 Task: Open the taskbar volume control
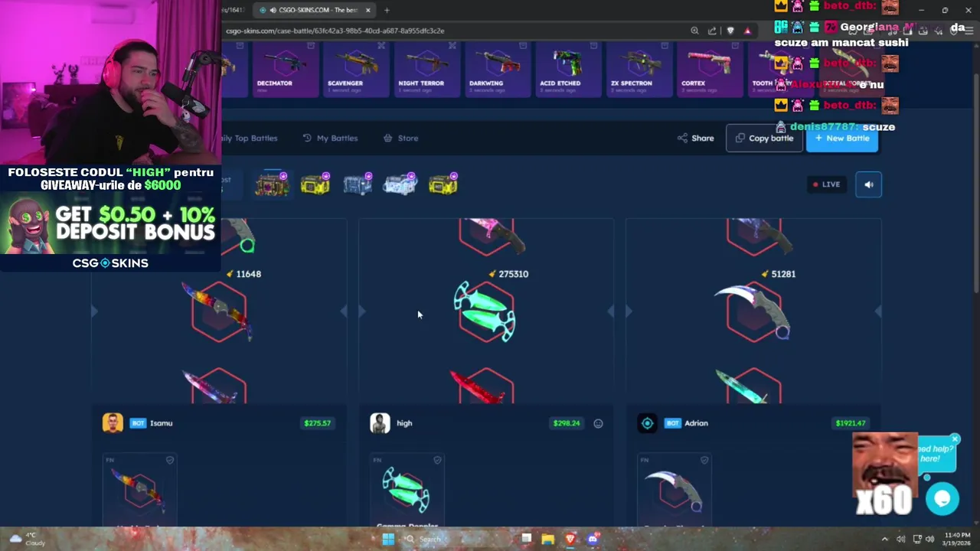coord(929,540)
